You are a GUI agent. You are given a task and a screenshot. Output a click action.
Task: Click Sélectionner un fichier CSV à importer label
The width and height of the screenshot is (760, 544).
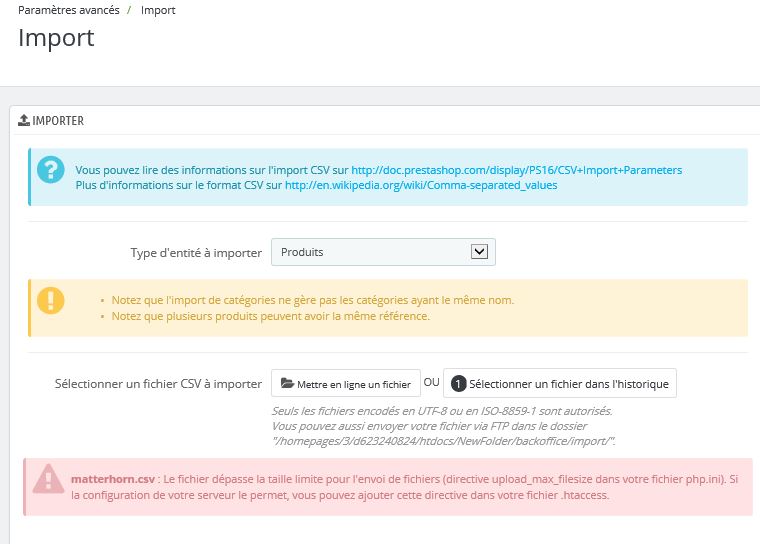[x=158, y=384]
